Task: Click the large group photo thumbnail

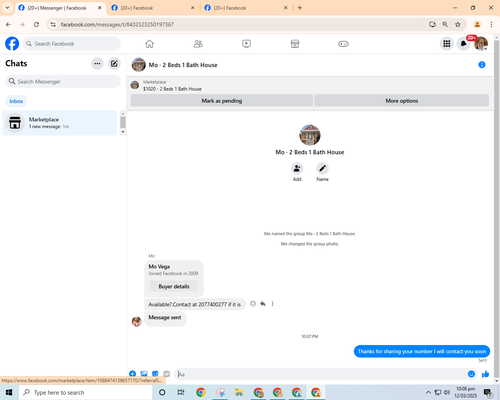Action: click(310, 135)
